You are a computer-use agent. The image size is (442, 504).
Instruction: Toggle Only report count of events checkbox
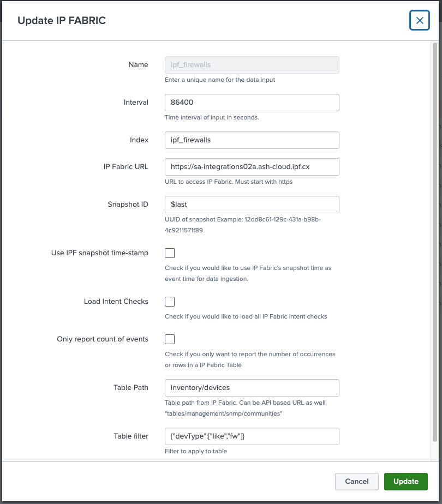pos(170,339)
